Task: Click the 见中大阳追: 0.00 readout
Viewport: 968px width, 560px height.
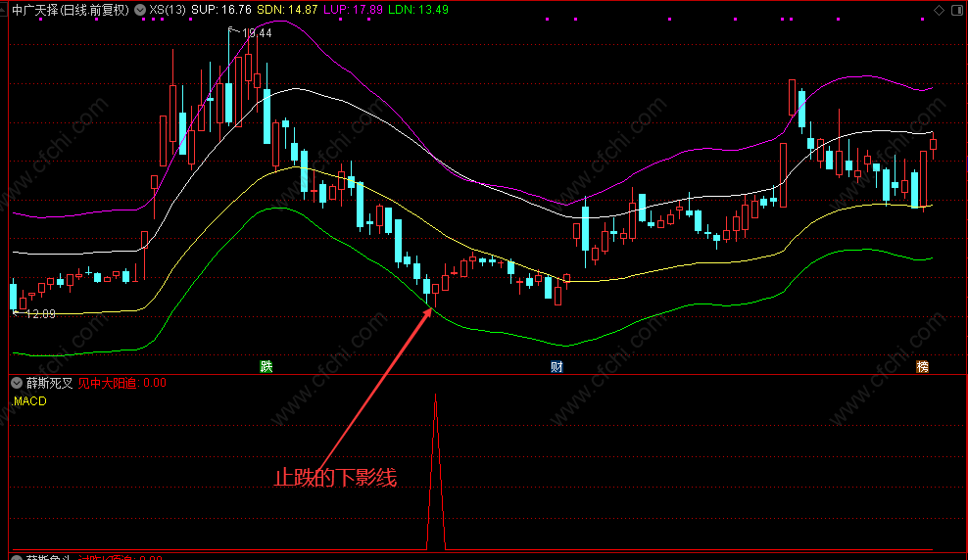Action: 122,383
